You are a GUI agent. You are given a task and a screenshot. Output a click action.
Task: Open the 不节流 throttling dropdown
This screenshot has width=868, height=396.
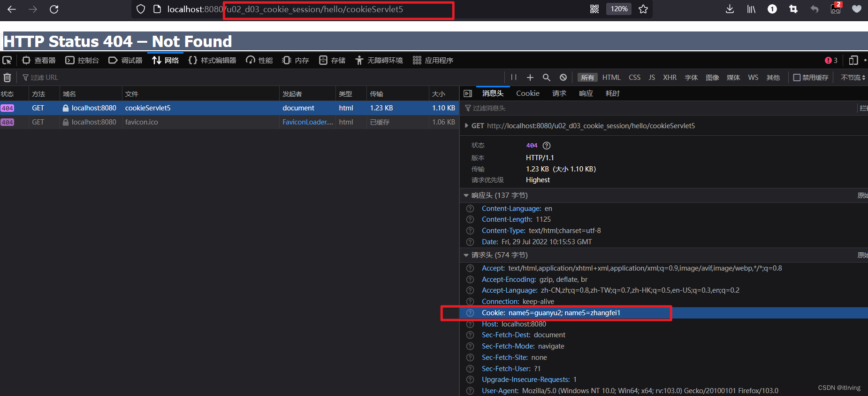point(853,78)
